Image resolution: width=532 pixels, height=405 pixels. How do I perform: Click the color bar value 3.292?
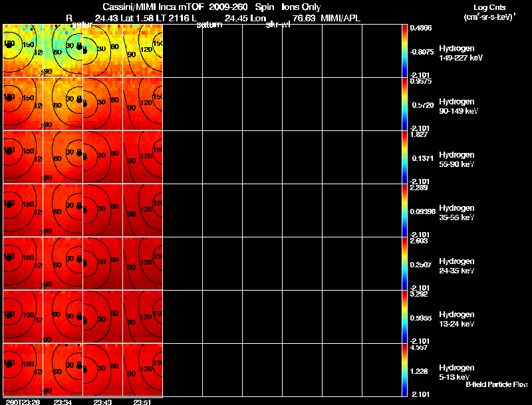coord(419,294)
